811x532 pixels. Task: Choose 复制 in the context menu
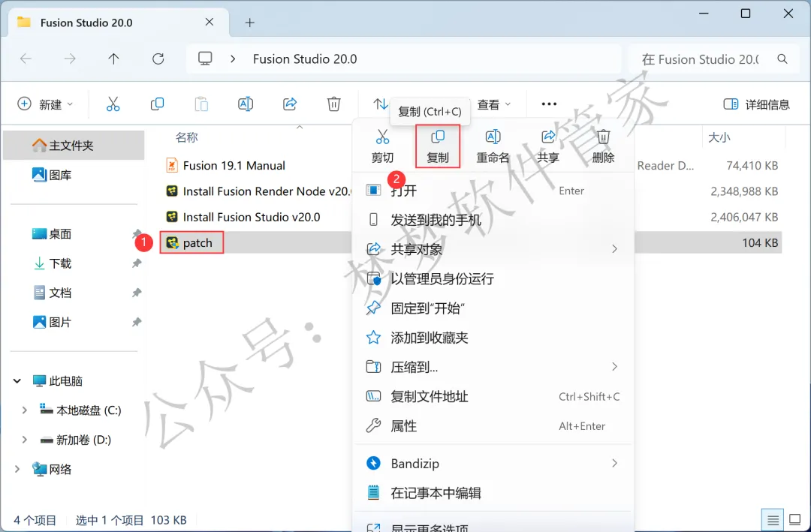point(438,147)
